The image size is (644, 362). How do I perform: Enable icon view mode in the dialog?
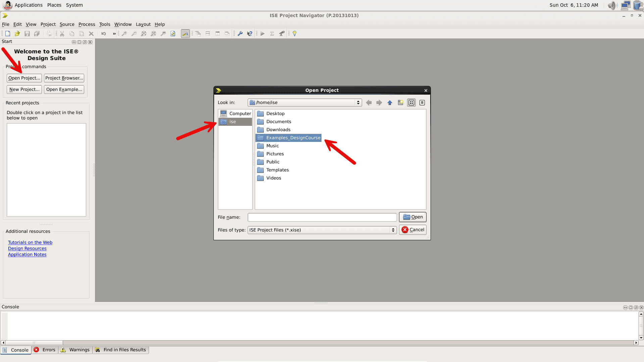point(411,103)
